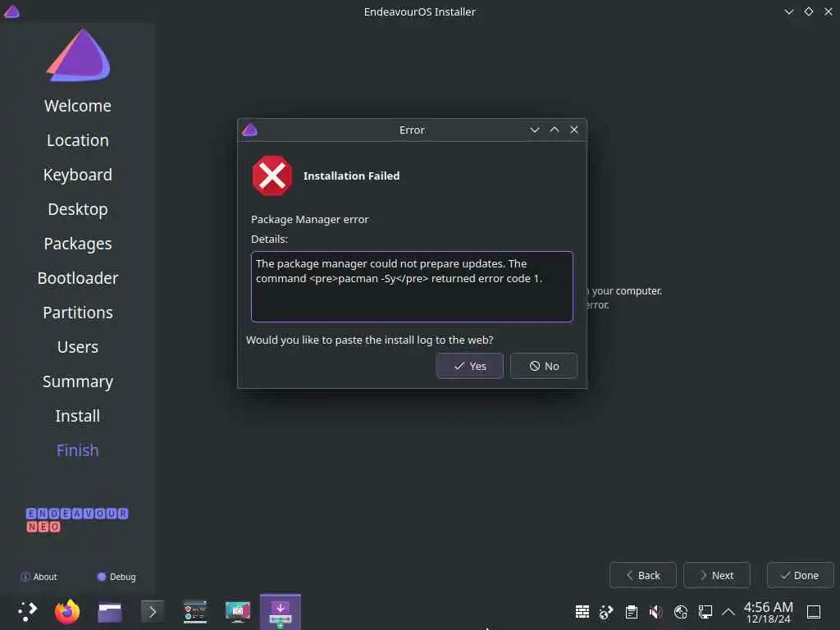
Task: Click the show desktop button
Action: (x=814, y=612)
